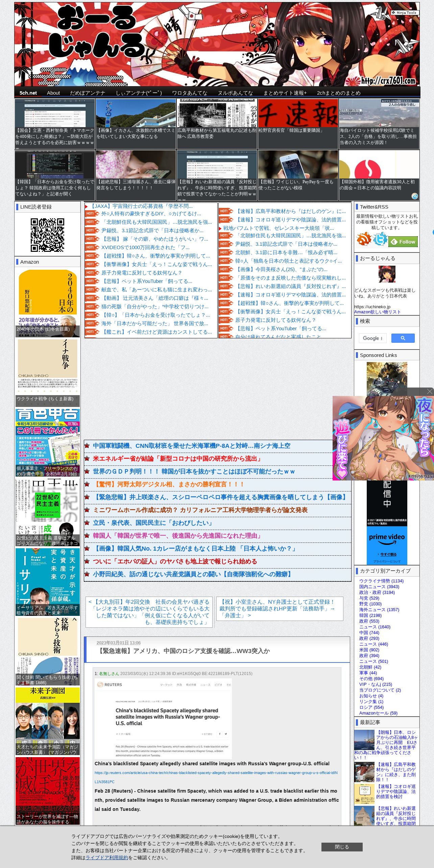Click the 2023年03月01日 13:06 date link
The image size is (434, 868).
(x=118, y=643)
